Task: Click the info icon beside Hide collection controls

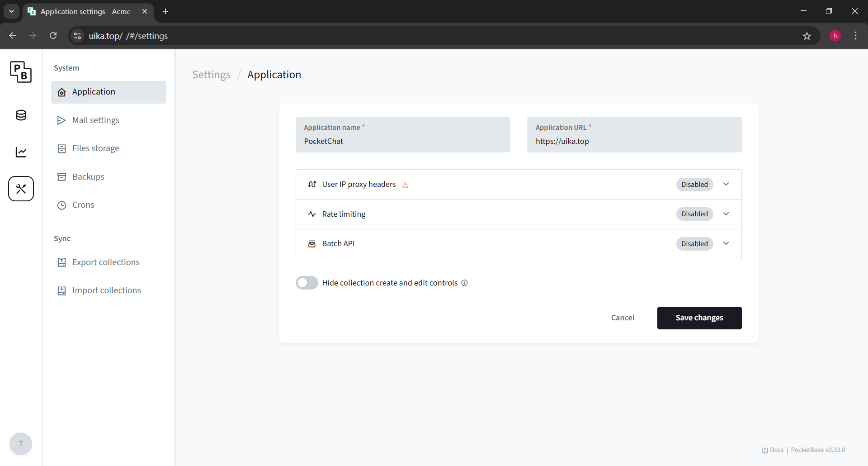Action: click(464, 283)
